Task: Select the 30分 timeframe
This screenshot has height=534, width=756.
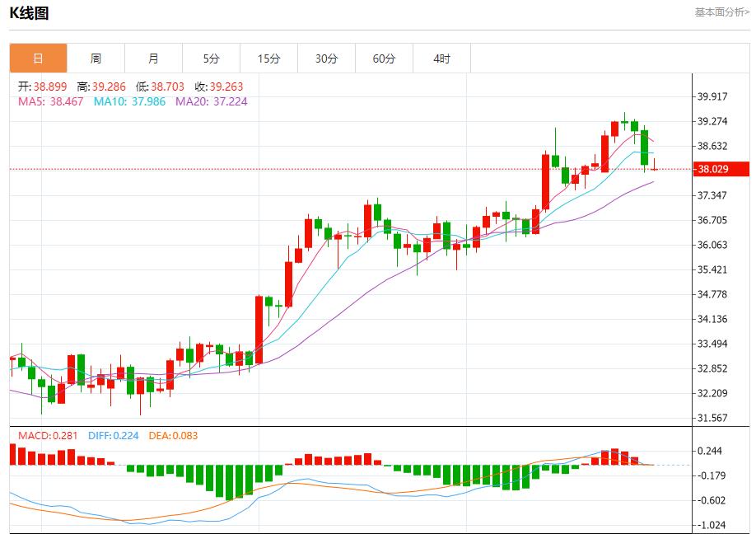Action: [x=327, y=59]
